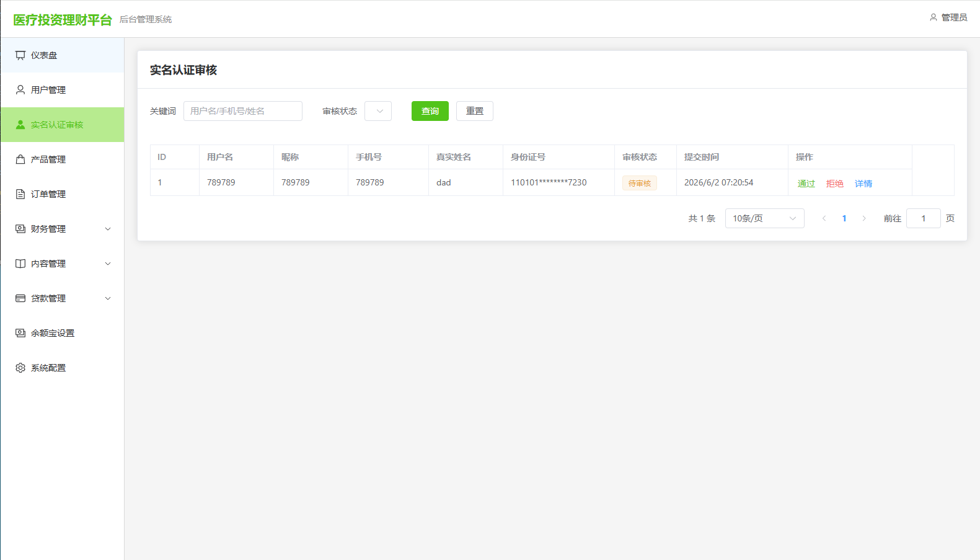Click the 前往 page number input
The image size is (980, 560).
[924, 218]
